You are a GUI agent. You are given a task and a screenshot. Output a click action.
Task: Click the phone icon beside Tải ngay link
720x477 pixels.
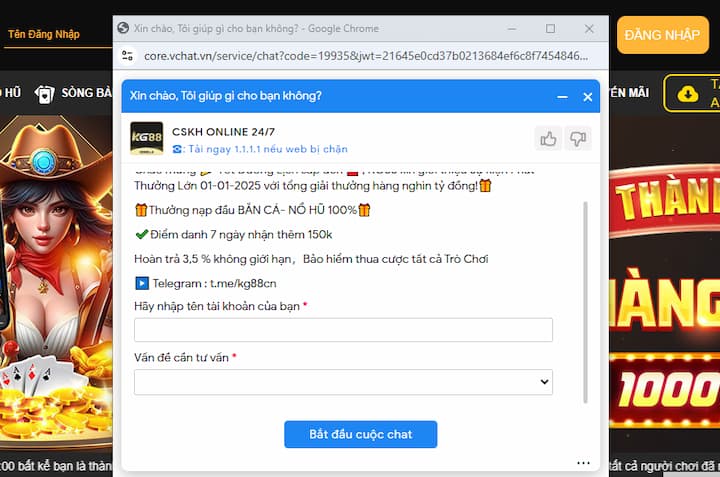click(x=178, y=149)
